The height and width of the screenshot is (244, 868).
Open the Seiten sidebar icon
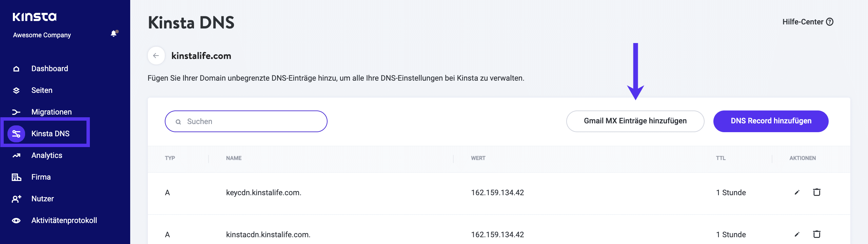click(x=16, y=90)
